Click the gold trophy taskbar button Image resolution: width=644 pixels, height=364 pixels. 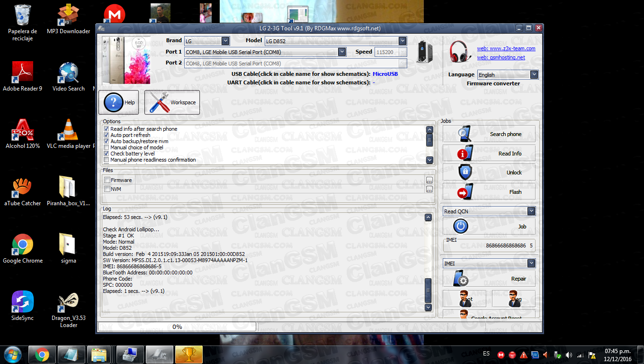point(188,354)
